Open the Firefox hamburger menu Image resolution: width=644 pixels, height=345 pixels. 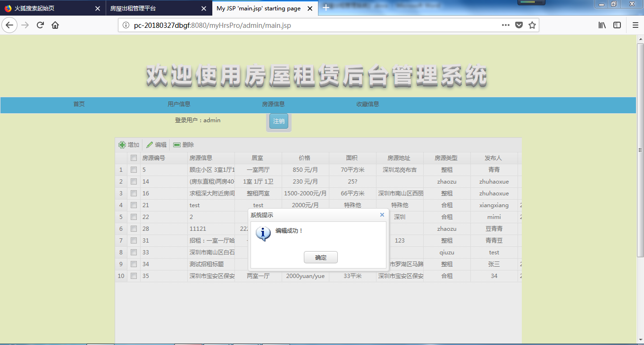coord(636,25)
